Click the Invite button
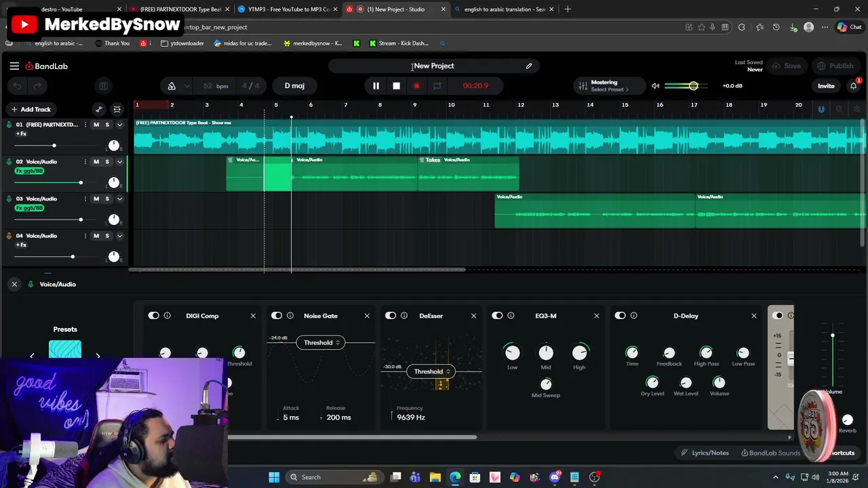 point(826,86)
